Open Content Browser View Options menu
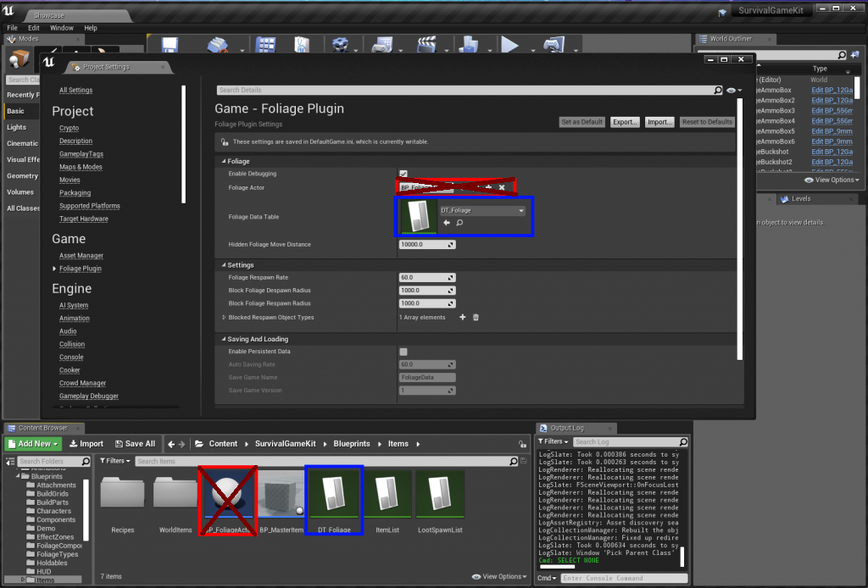This screenshot has width=868, height=588. [x=499, y=576]
